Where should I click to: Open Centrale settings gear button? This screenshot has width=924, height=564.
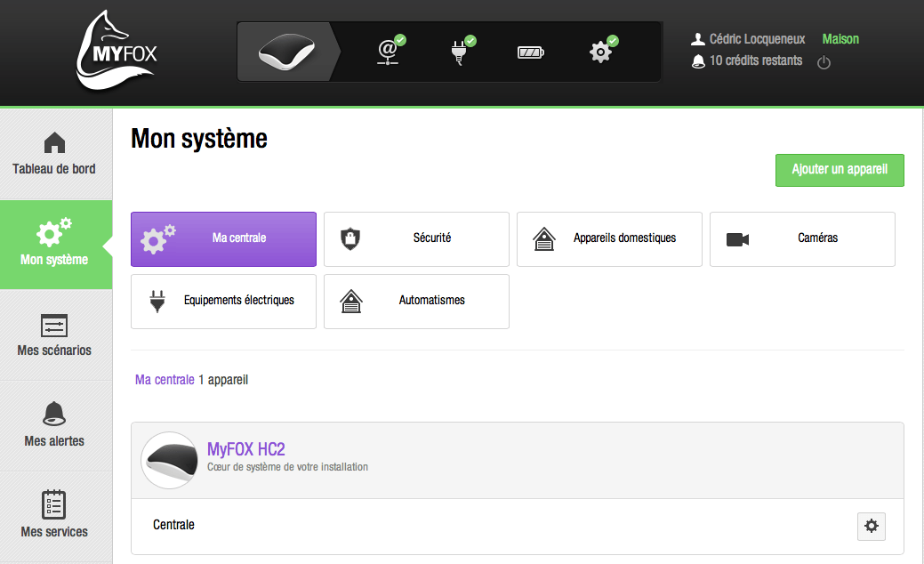coord(871,526)
